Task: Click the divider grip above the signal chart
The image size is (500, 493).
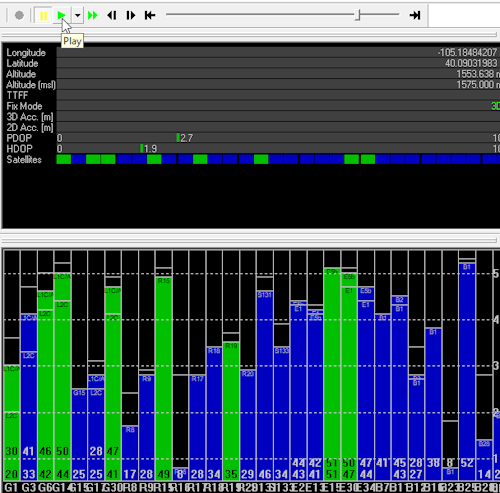Action: coord(249,240)
